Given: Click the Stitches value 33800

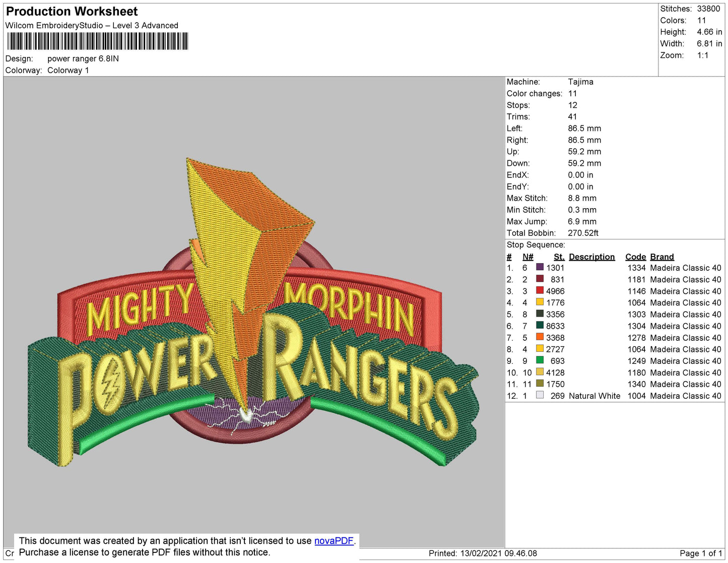Looking at the screenshot, I should point(708,9).
